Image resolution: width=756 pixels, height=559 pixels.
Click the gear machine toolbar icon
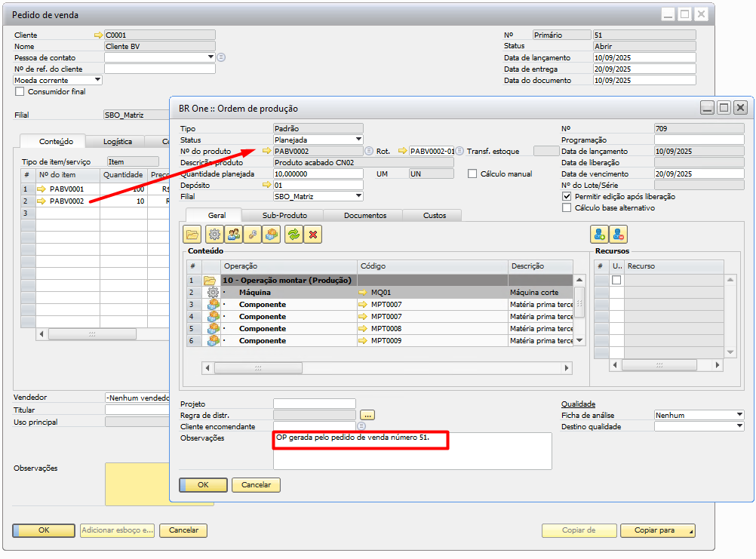tap(214, 235)
